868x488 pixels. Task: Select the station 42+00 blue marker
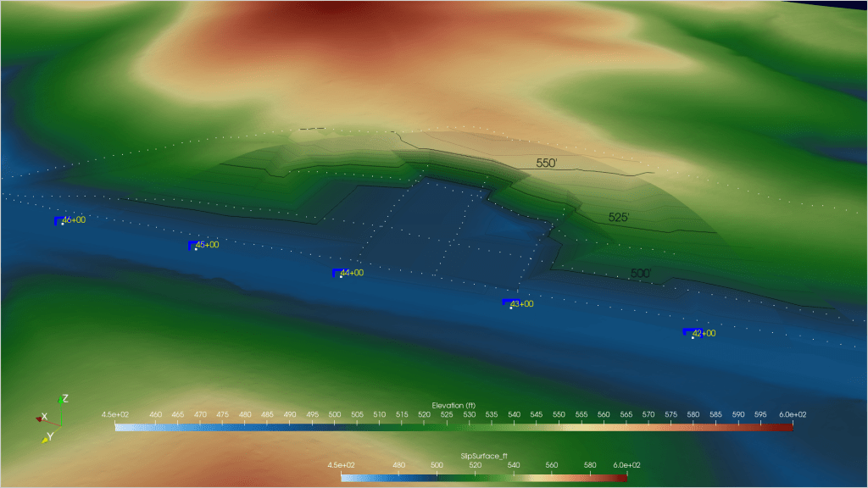tap(687, 332)
